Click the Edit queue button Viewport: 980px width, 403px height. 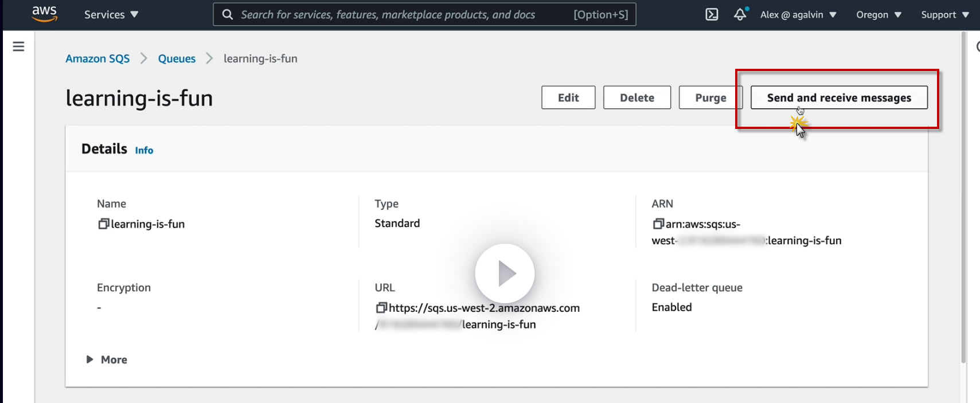[568, 97]
